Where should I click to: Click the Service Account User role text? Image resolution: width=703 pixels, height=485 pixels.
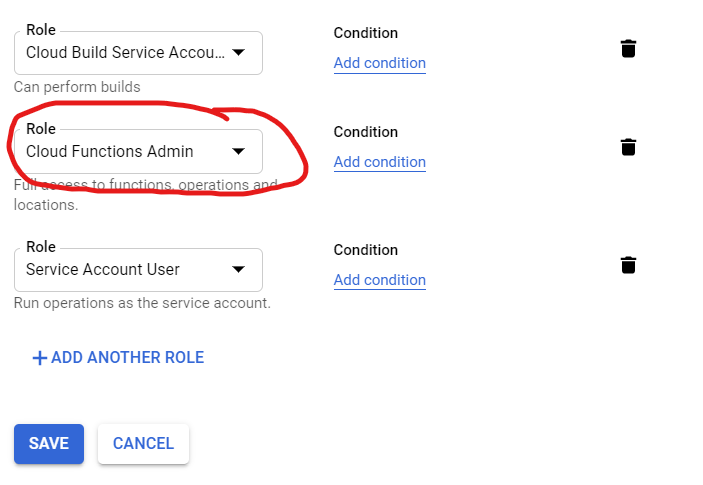[x=103, y=269]
